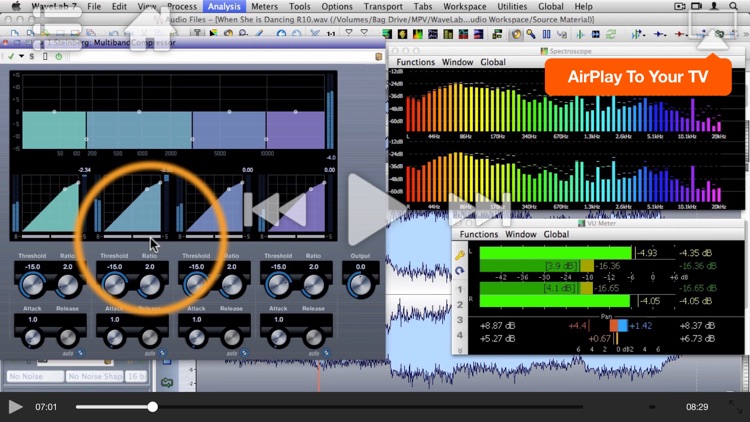This screenshot has height=422, width=750.
Task: Click the first band gain handle in graph
Action: coord(54,111)
